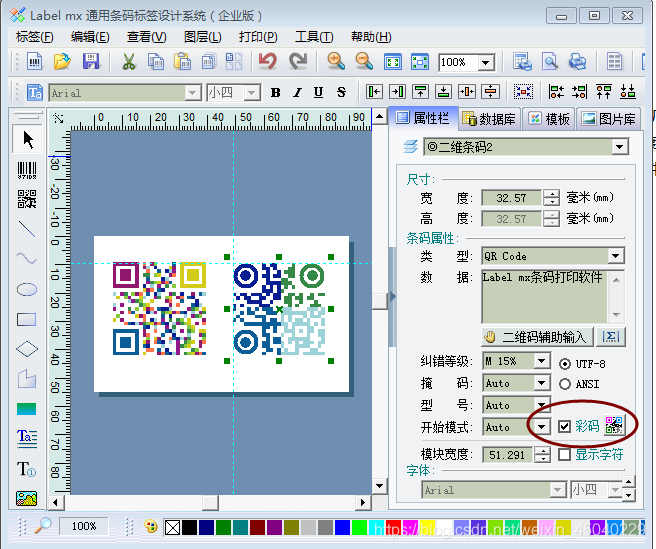
Task: Open the 图层(L) menu
Action: (x=202, y=37)
